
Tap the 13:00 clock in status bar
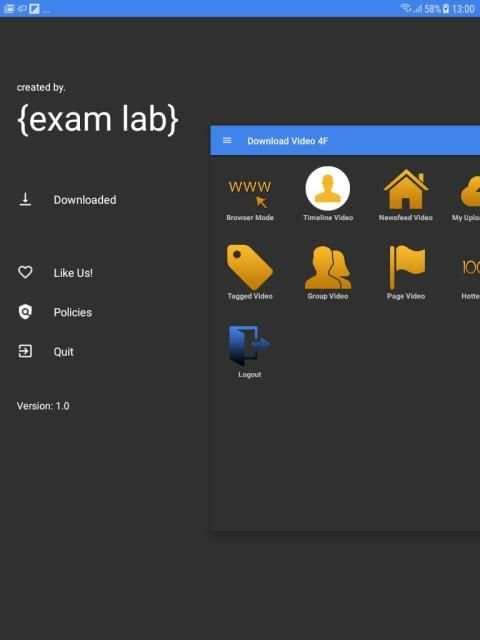pos(463,9)
